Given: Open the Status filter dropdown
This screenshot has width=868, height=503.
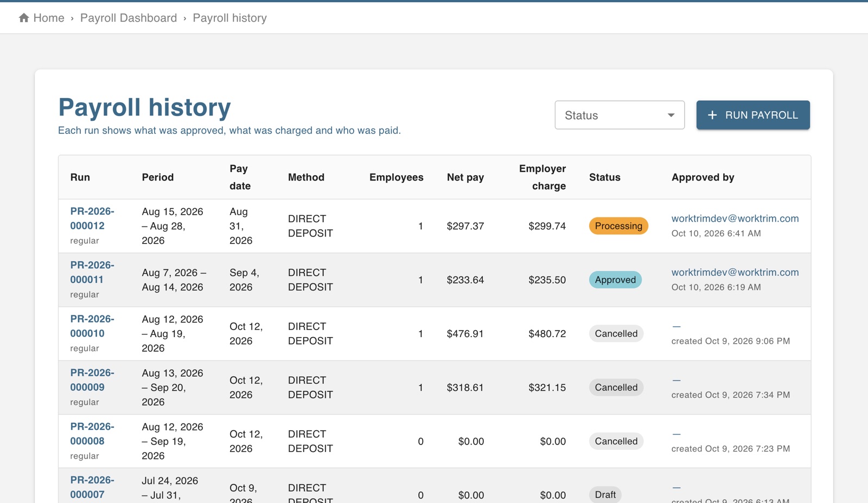Looking at the screenshot, I should pos(620,115).
